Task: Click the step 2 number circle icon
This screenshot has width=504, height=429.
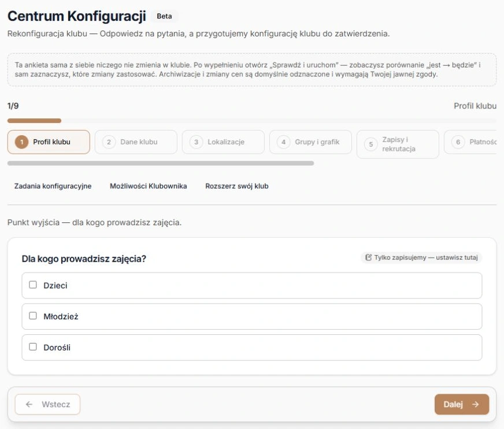Action: pos(109,142)
